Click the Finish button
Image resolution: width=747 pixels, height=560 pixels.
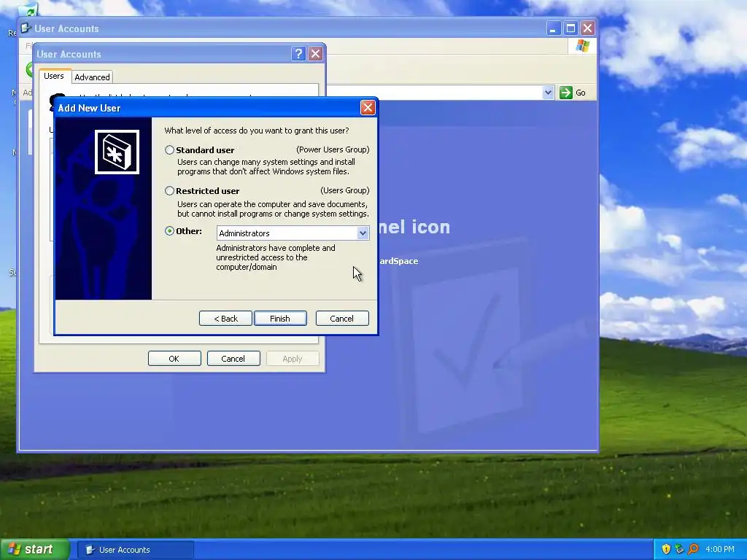tap(280, 319)
